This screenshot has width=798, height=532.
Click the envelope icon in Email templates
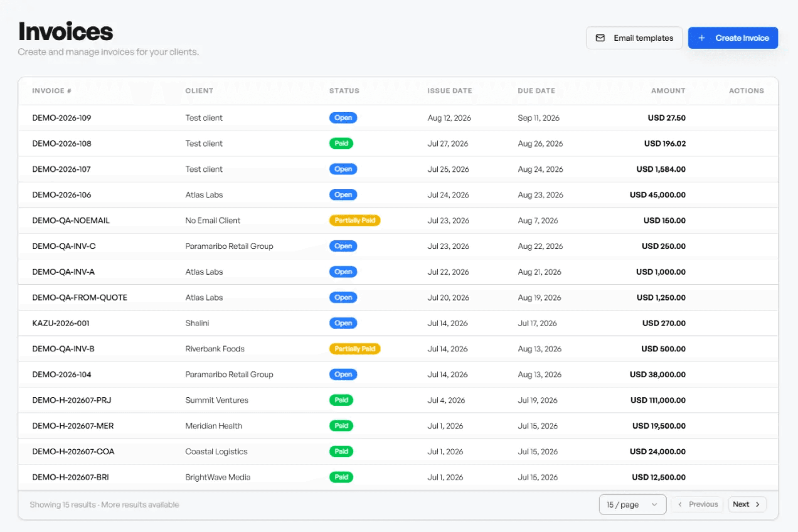point(600,38)
